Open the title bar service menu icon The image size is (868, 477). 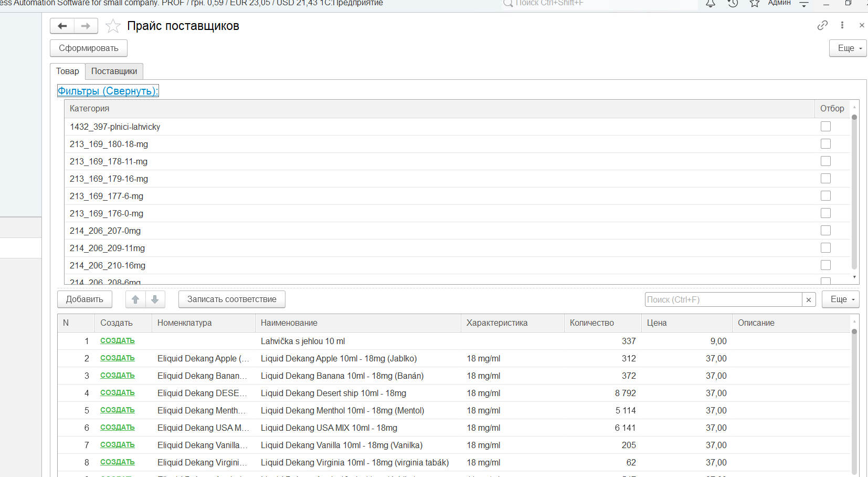click(803, 4)
